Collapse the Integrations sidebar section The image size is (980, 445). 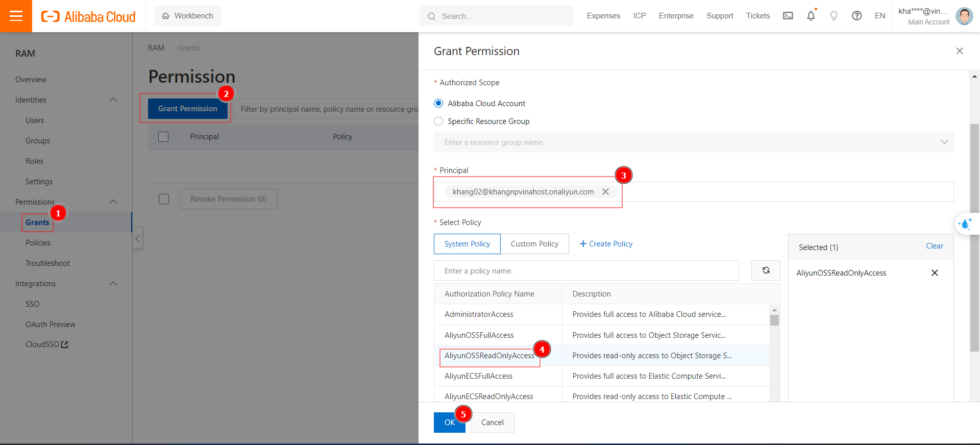tap(113, 284)
